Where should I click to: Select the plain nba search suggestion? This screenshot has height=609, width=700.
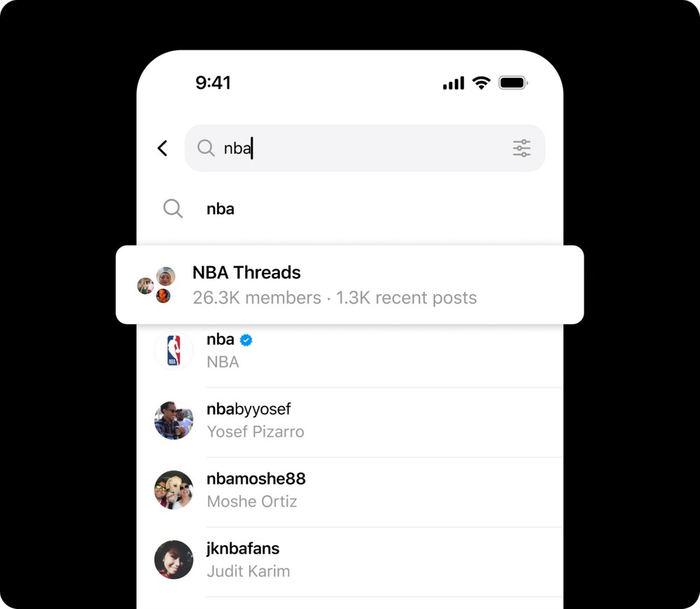click(349, 209)
